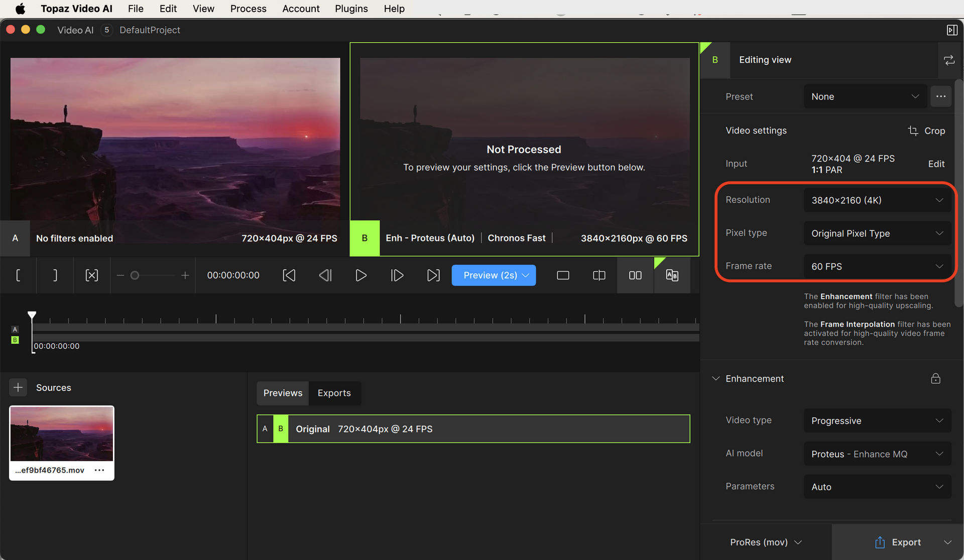The width and height of the screenshot is (964, 560).
Task: Open the Pixel type dropdown
Action: [x=877, y=233]
